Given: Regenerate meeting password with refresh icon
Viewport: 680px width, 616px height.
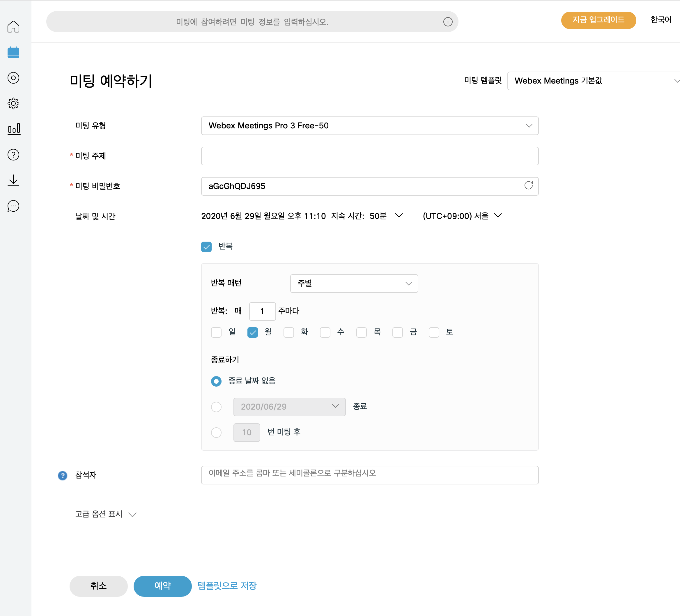Looking at the screenshot, I should pyautogui.click(x=529, y=185).
